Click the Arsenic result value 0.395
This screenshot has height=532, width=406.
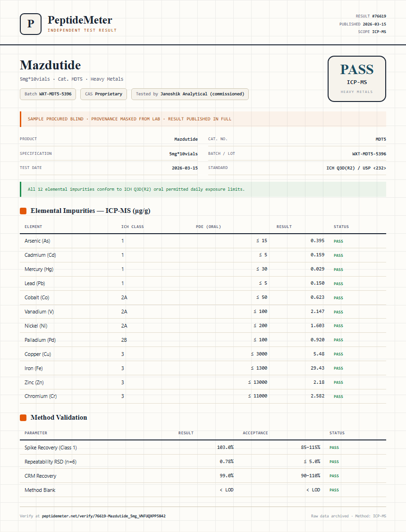coord(317,241)
